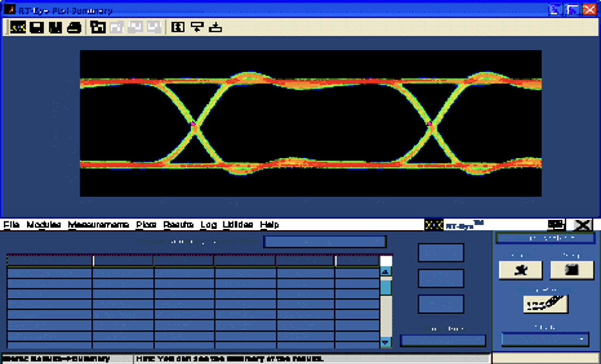Click the icon left of the RT-Eye panel's X
The height and width of the screenshot is (364, 601).
(x=556, y=225)
